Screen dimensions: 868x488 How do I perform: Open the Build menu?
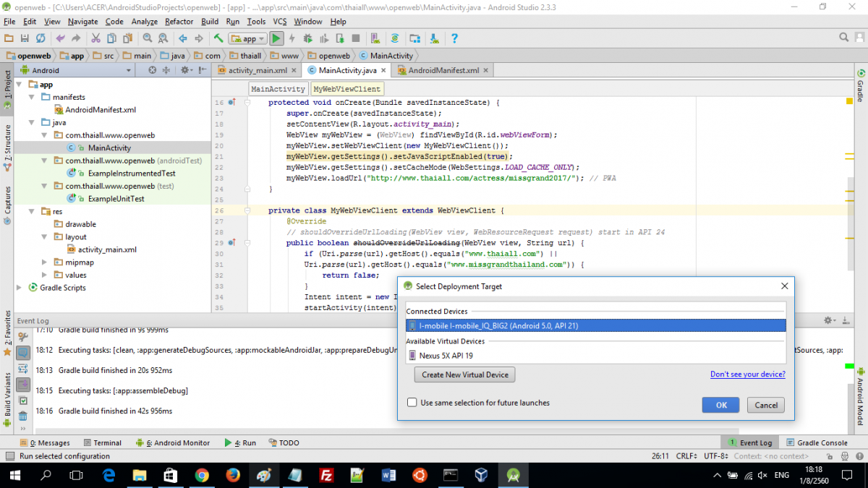point(210,22)
